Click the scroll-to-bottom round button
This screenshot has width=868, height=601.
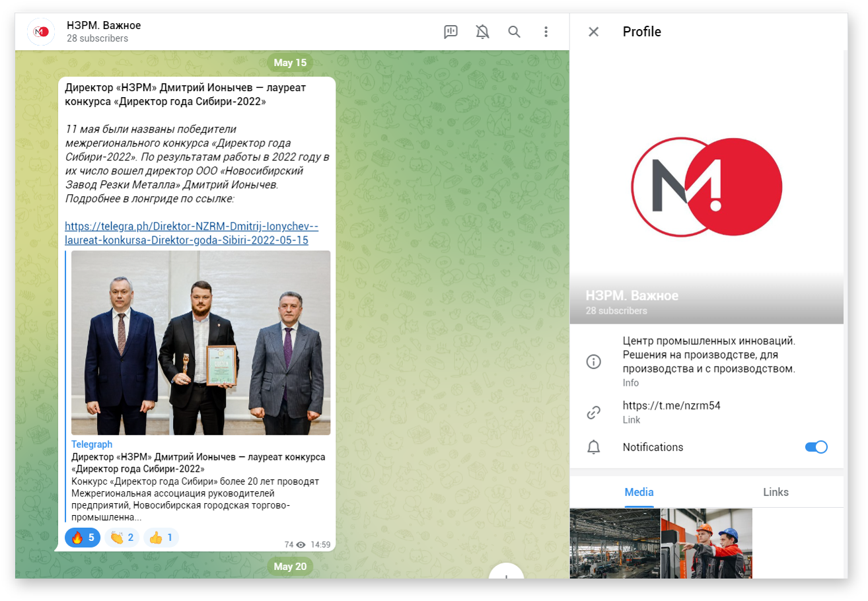[506, 571]
